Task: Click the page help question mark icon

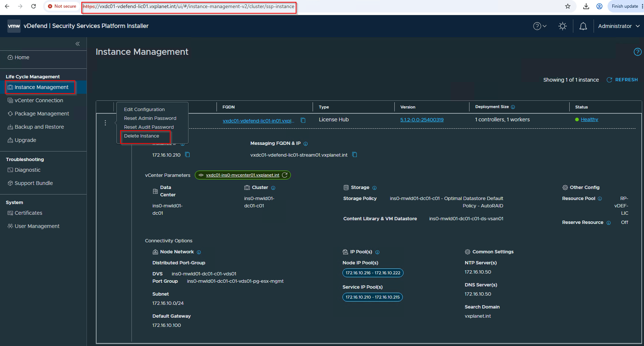Action: pos(638,52)
